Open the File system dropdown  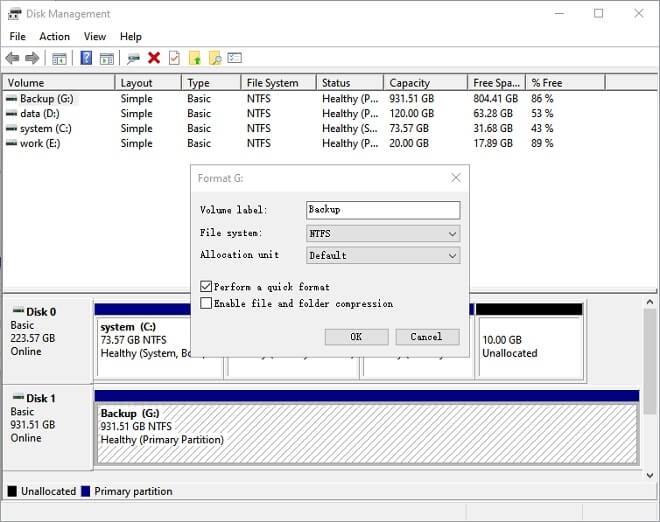click(383, 233)
